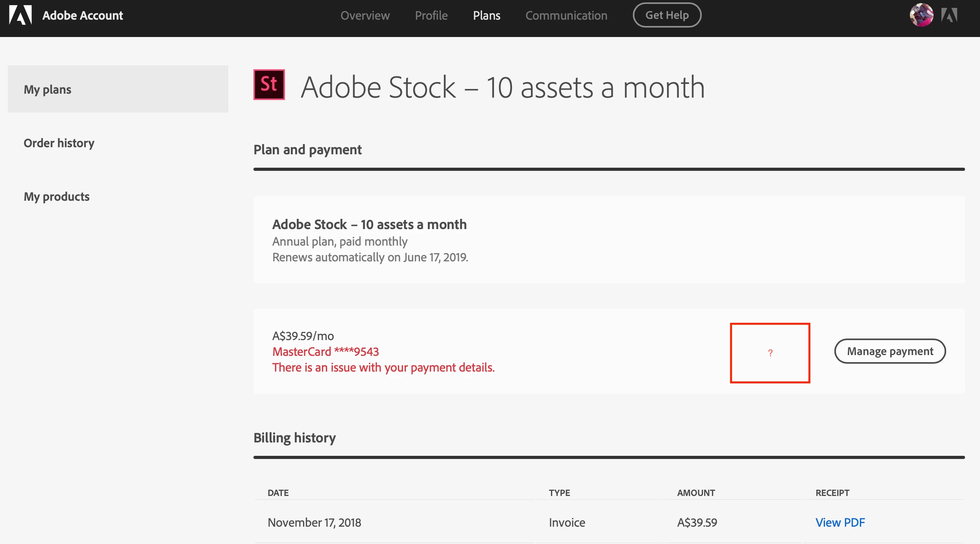Click the Manage payment button
The image size is (980, 544).
(x=890, y=351)
